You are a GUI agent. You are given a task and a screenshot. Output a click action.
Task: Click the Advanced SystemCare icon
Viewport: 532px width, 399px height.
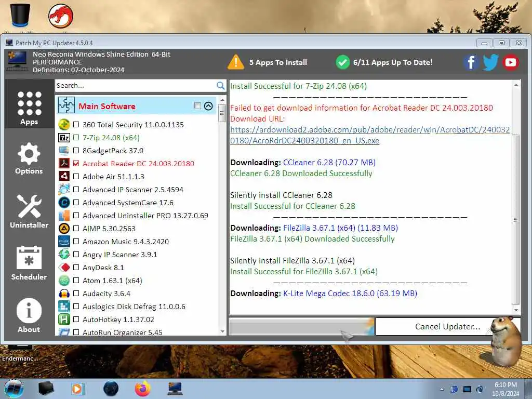(x=64, y=203)
